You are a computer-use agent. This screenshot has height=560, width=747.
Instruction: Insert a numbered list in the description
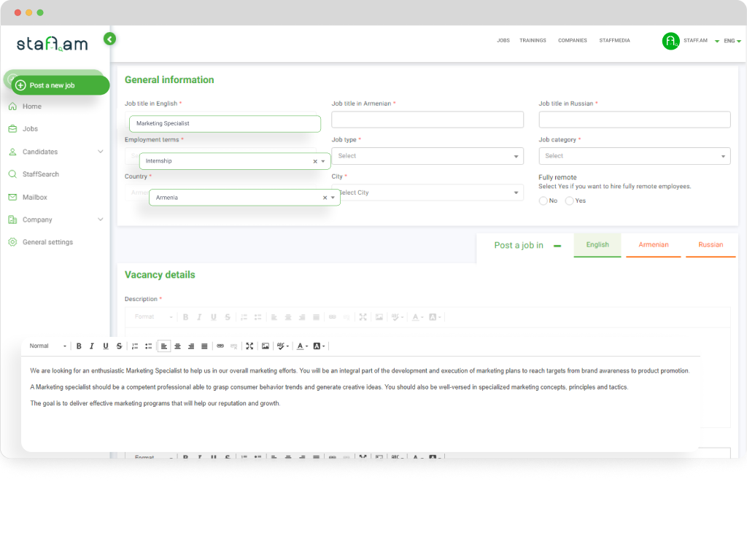tap(134, 346)
